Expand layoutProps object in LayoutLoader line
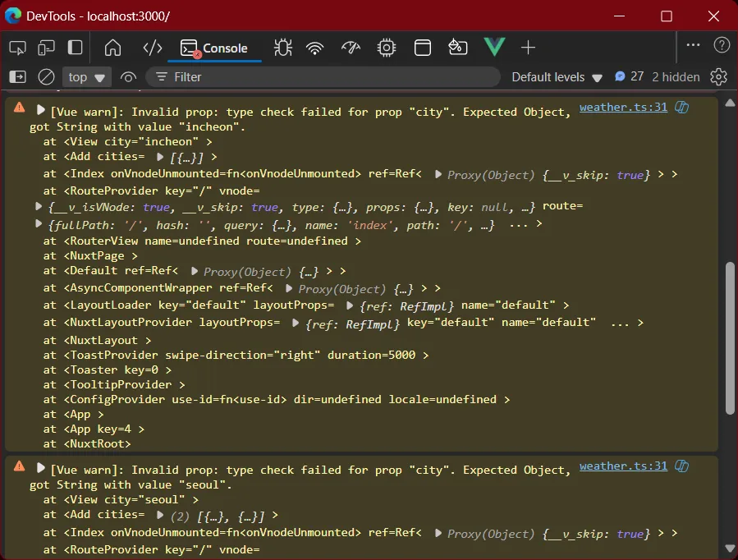This screenshot has width=738, height=560. [x=349, y=305]
